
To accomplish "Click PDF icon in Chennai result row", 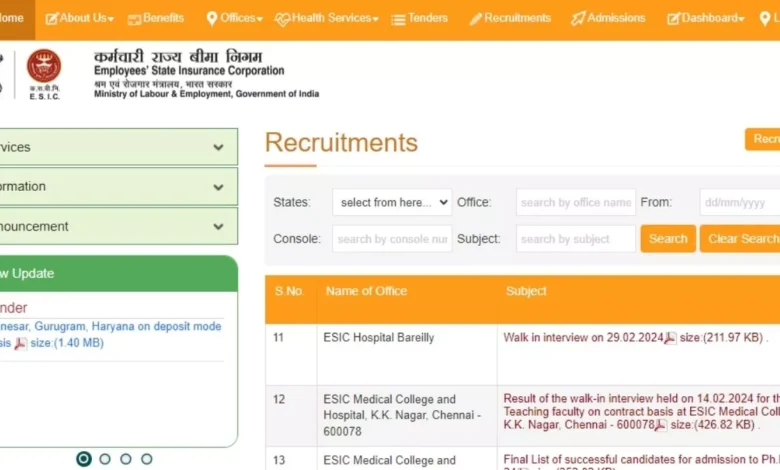I will point(659,426).
